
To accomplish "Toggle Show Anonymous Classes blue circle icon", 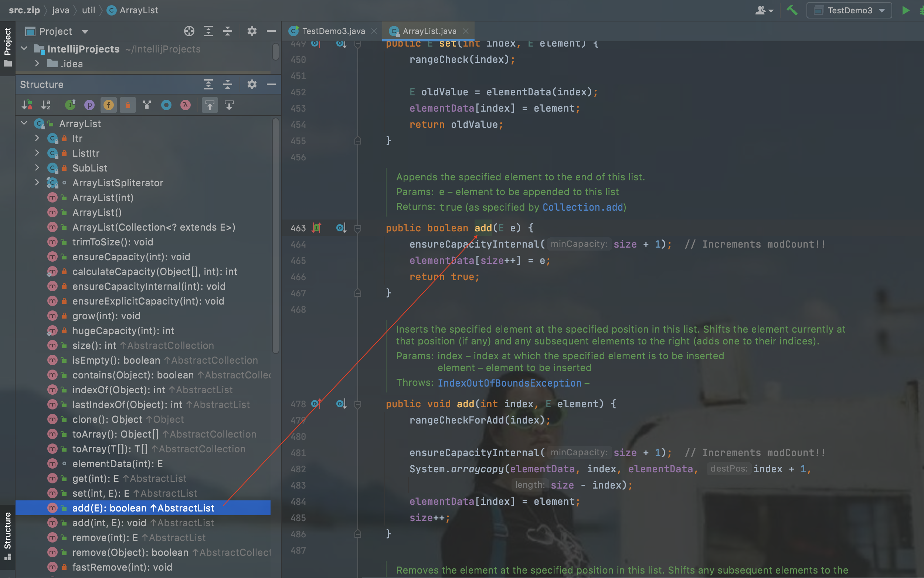I will [166, 105].
